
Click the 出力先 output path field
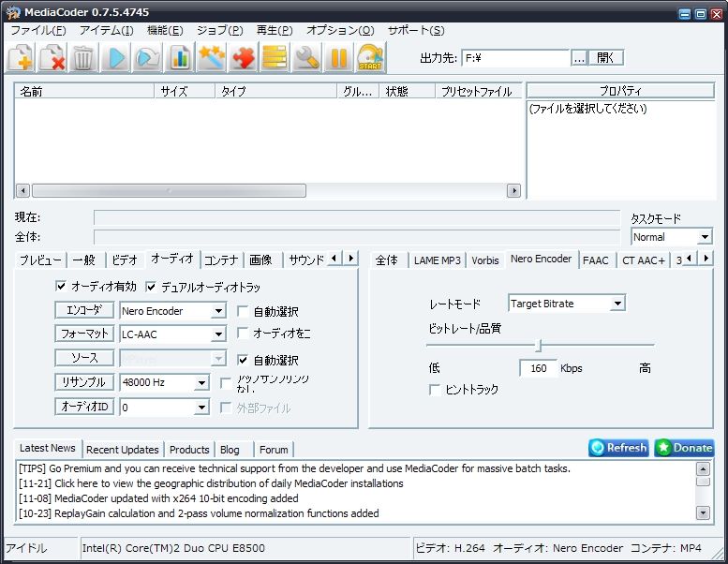[515, 58]
